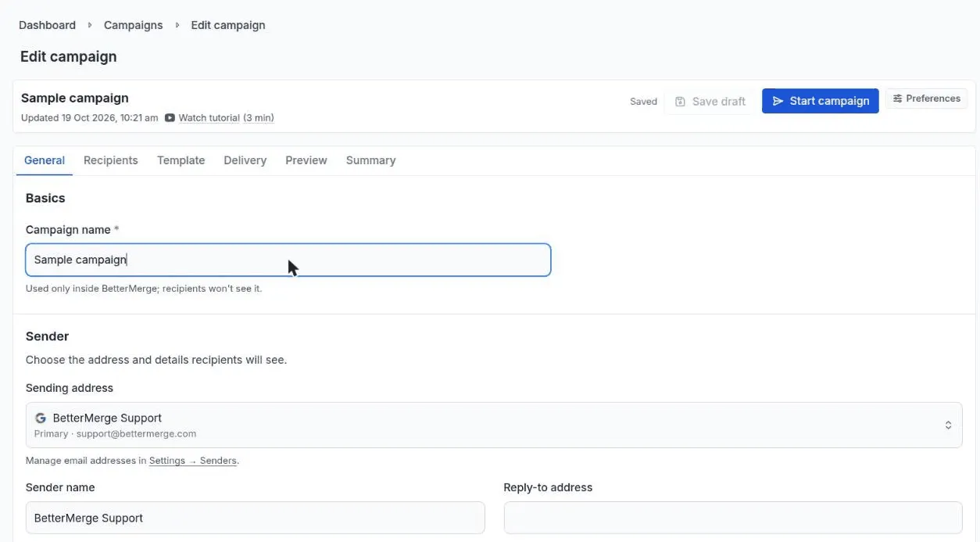Navigate to Dashboard breadcrumb

(47, 25)
